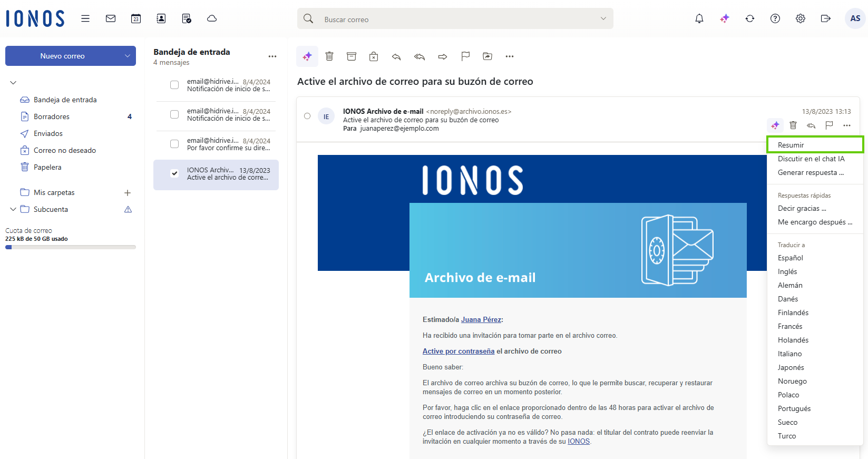This screenshot has width=868, height=459.
Task: Translate the email to Alemán
Action: (815, 285)
